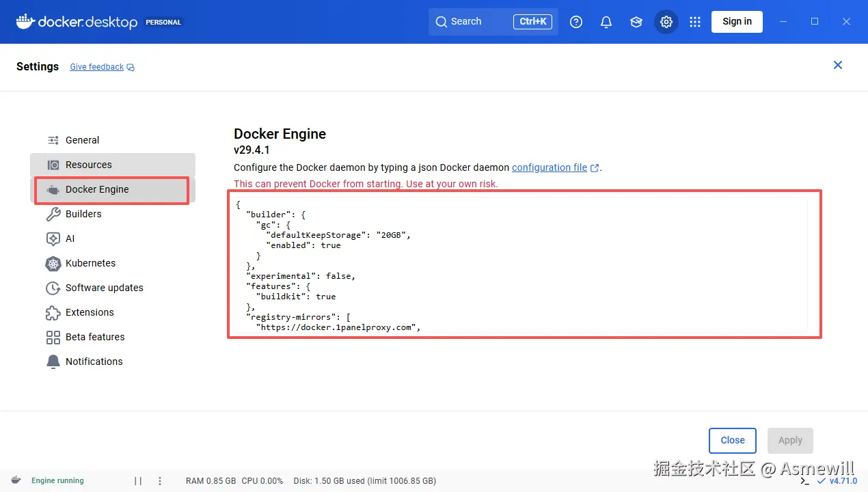868x492 pixels.
Task: Click the Kubernetes helm wheel icon
Action: tap(53, 263)
